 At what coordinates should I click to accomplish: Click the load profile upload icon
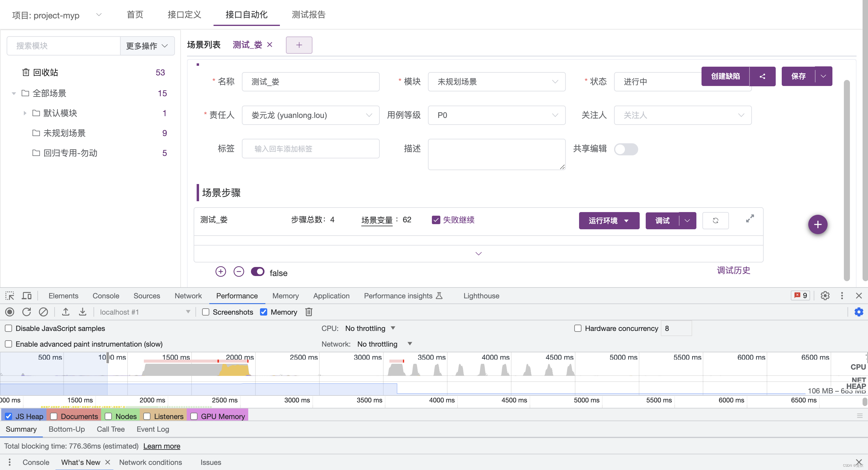[66, 312]
